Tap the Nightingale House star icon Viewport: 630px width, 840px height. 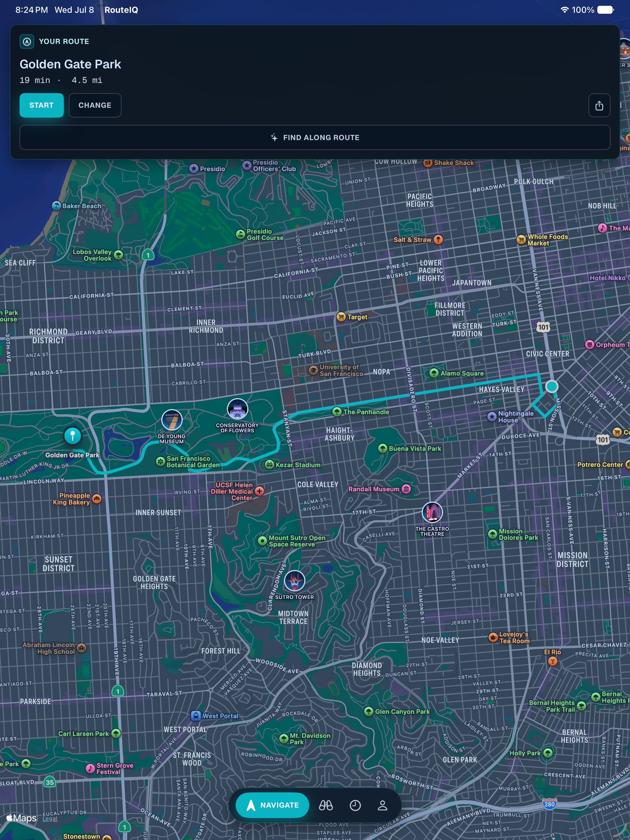(492, 417)
